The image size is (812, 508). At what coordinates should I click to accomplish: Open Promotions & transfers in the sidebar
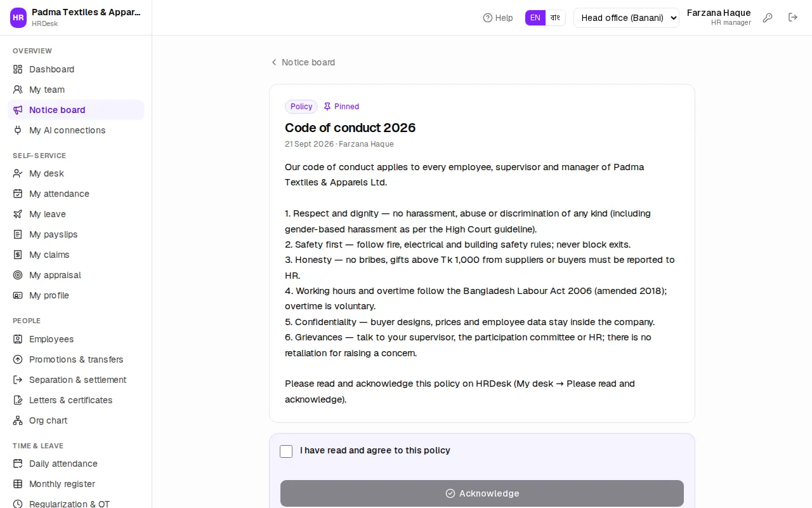point(76,359)
